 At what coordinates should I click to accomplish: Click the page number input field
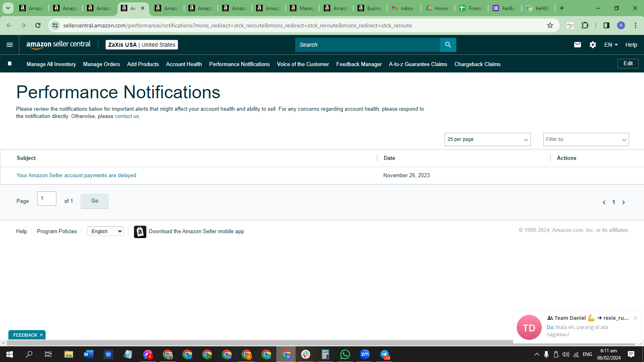47,199
